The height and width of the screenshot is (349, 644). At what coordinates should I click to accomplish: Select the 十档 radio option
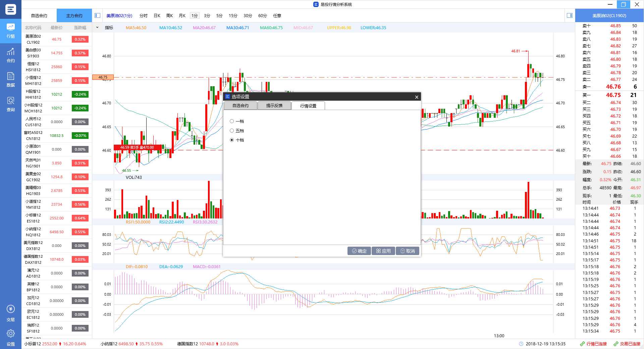click(232, 140)
